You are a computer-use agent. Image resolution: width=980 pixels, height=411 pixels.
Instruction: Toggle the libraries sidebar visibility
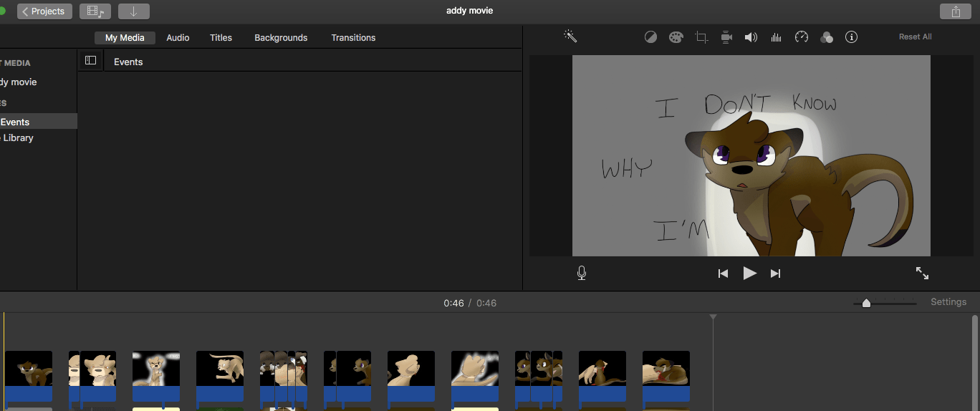(x=90, y=61)
